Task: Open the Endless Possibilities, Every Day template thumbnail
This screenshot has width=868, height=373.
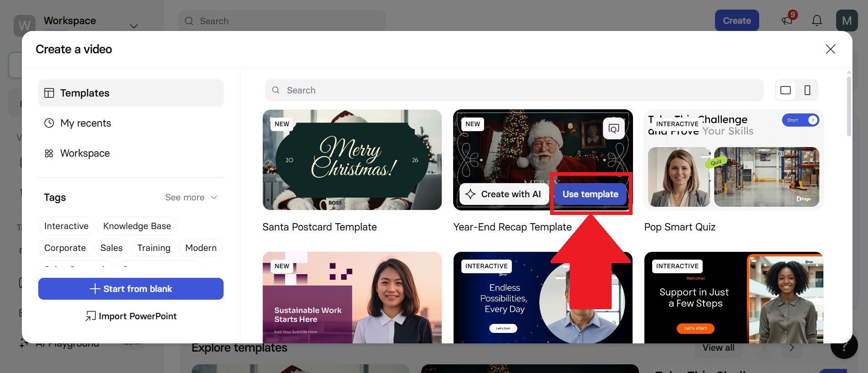Action: click(543, 297)
